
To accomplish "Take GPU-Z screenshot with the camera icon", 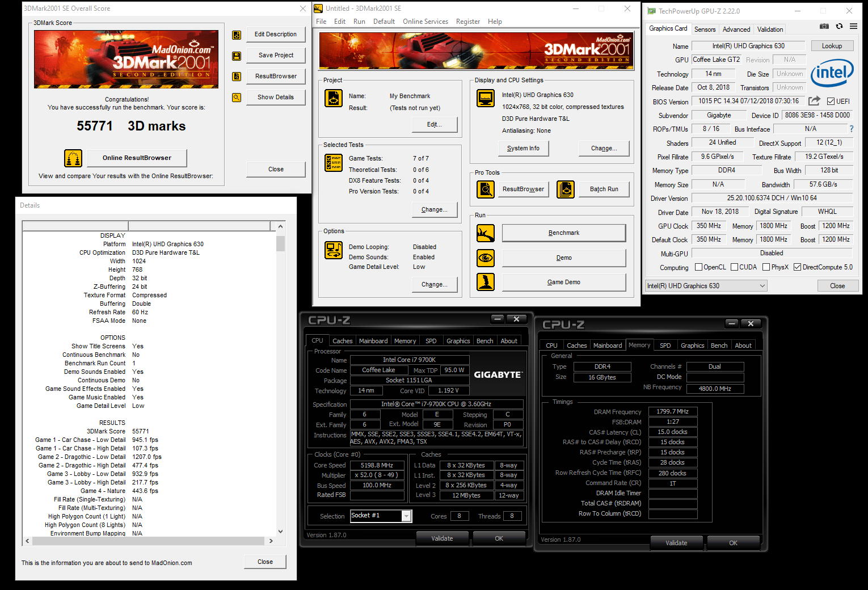I will coord(824,26).
